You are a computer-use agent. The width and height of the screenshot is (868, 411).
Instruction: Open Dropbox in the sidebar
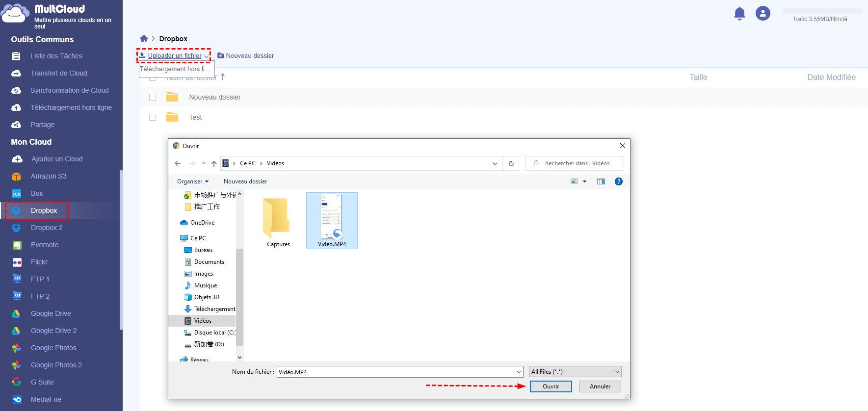tap(44, 210)
